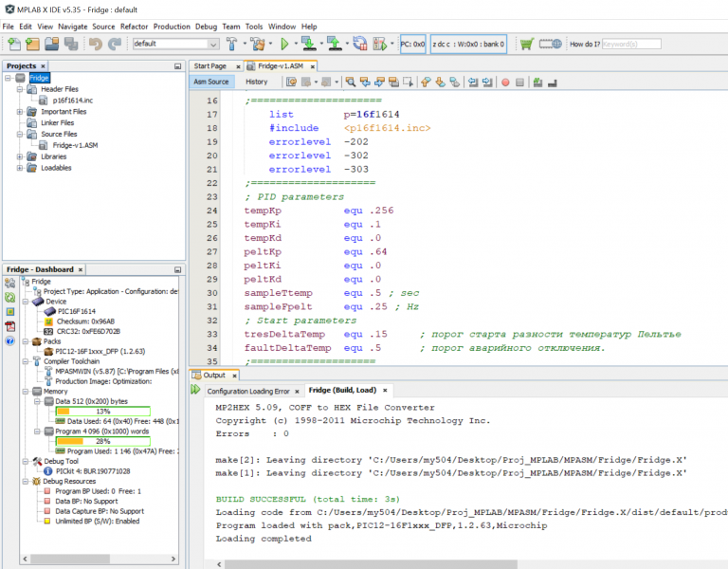Image resolution: width=728 pixels, height=569 pixels.
Task: Minimize the Projects panel
Action: coord(177,66)
